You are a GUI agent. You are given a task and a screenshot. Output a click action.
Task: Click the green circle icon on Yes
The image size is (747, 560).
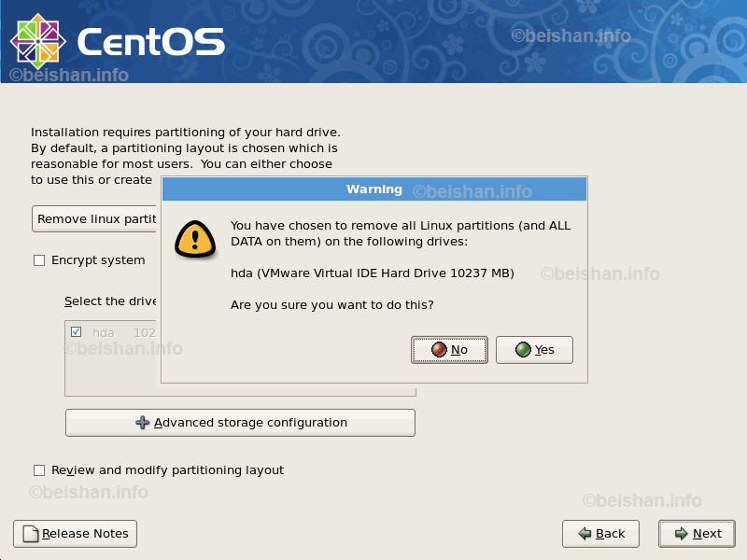(523, 350)
